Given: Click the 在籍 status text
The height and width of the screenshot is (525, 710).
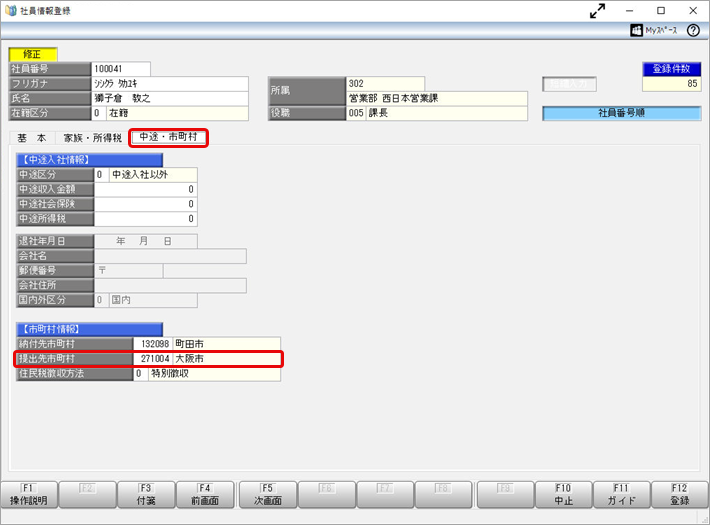Looking at the screenshot, I should click(x=119, y=113).
